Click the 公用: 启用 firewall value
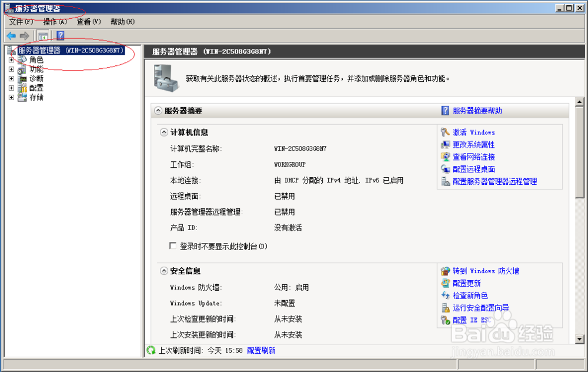Screen dimensions: 588x372 (x=292, y=287)
